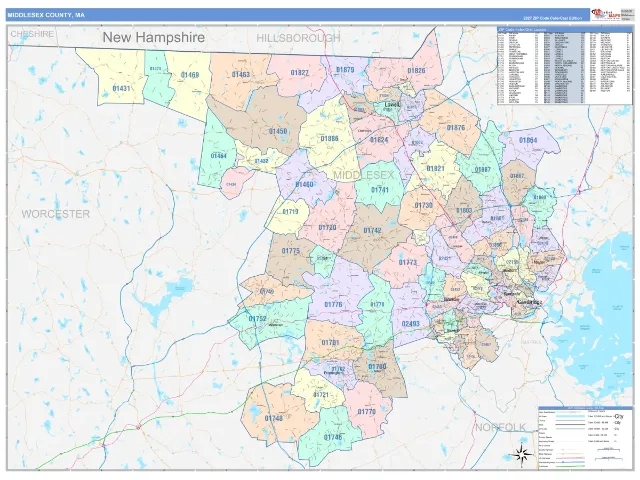Pick the 01730 ZIP label
640x480 pixels.
[423, 205]
